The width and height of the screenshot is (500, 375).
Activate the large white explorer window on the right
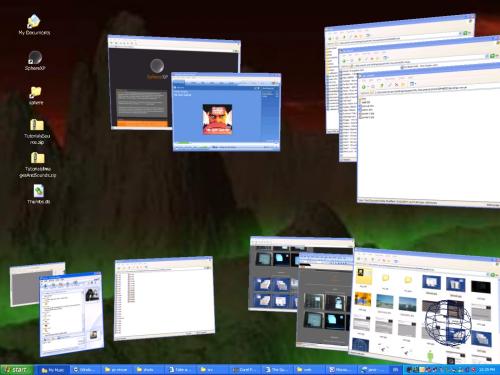point(428,137)
